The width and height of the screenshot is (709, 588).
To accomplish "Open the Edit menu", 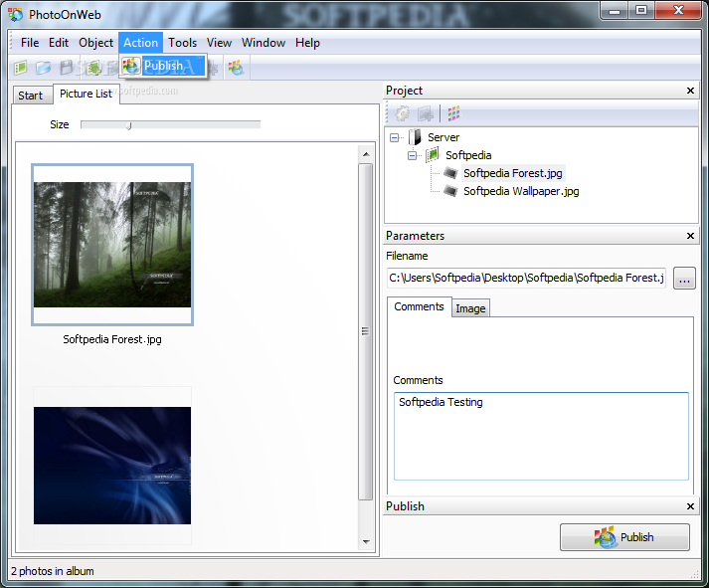I will (x=59, y=43).
